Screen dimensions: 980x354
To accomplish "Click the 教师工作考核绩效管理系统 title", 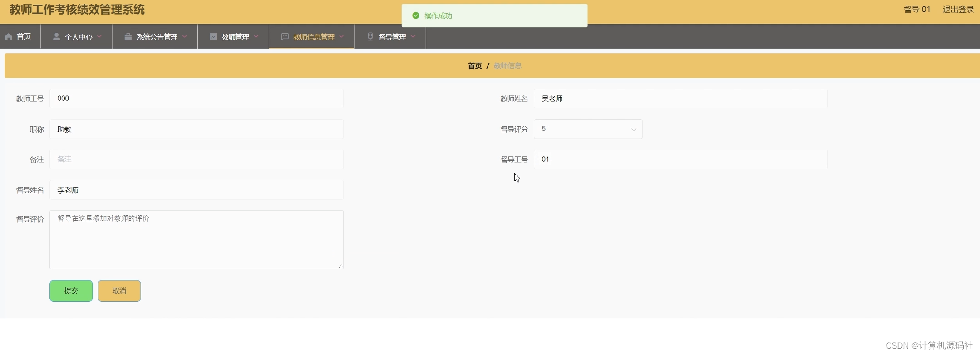I will (x=77, y=10).
